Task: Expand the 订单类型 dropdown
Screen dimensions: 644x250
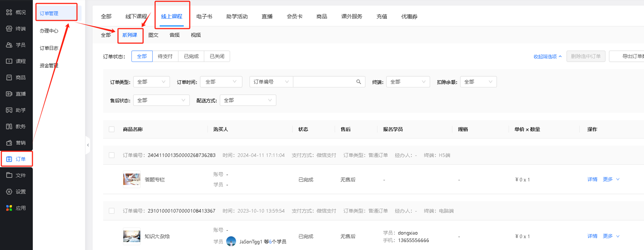Action: 151,82
